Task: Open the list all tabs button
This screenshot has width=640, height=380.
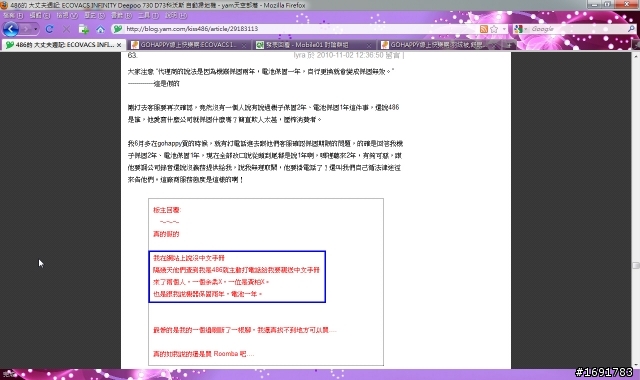Action: [x=636, y=45]
